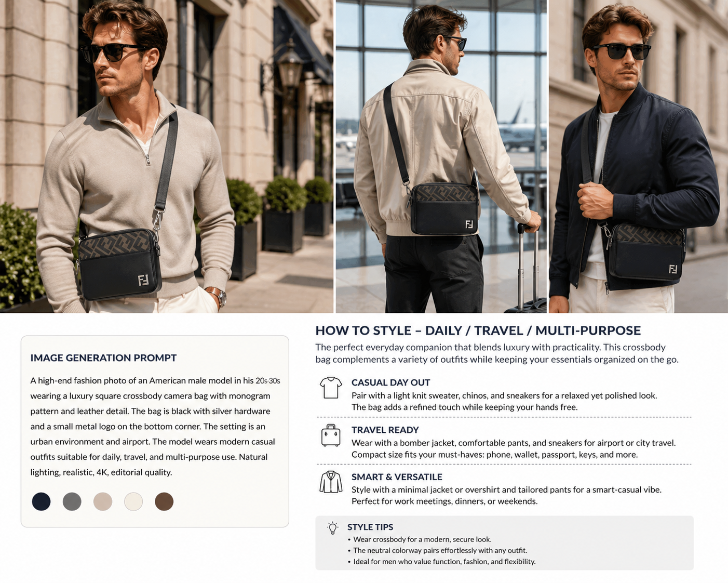Image resolution: width=728 pixels, height=583 pixels.
Task: Select the beige color swatch
Action: pyautogui.click(x=103, y=501)
